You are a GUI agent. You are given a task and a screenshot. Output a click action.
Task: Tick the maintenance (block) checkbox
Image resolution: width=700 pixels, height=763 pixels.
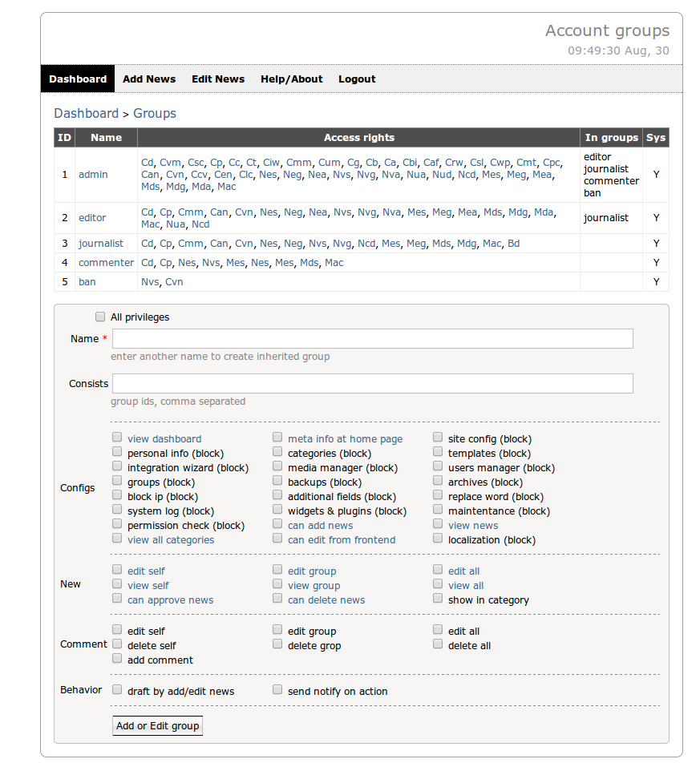pos(438,510)
